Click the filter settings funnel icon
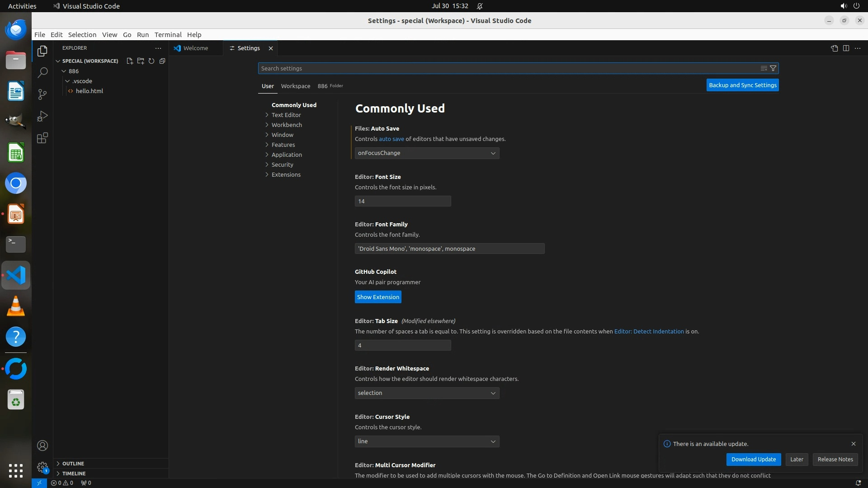Viewport: 868px width, 488px height. [x=773, y=68]
